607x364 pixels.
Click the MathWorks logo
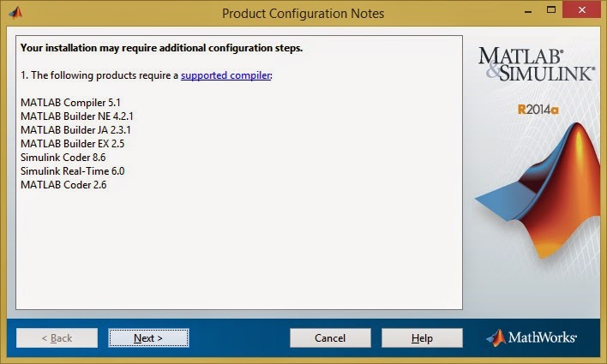(x=532, y=337)
